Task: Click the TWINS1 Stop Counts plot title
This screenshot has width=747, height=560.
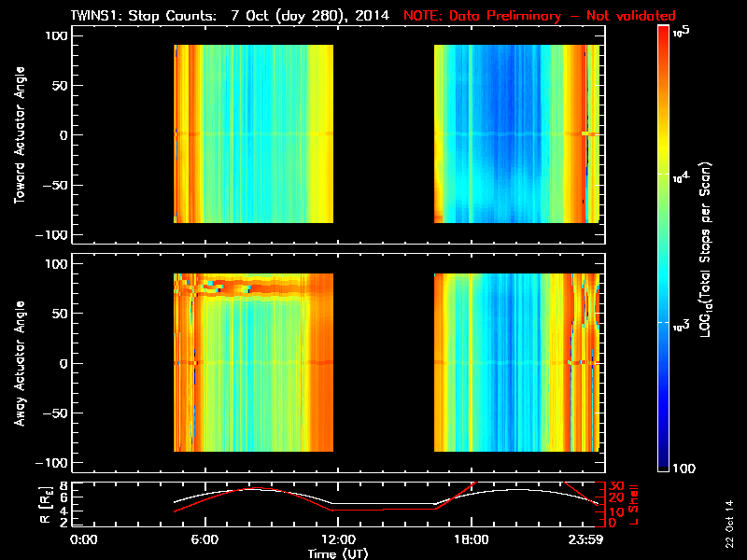Action: (230, 16)
